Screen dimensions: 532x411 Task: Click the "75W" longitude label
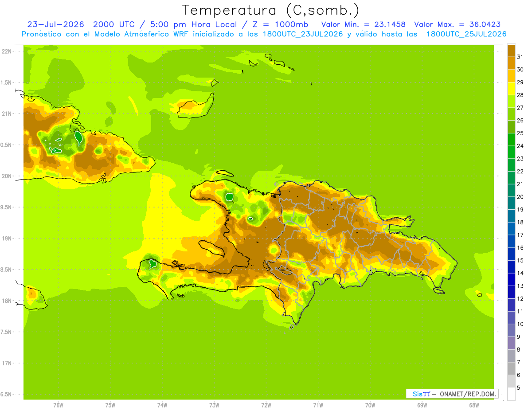110,405
